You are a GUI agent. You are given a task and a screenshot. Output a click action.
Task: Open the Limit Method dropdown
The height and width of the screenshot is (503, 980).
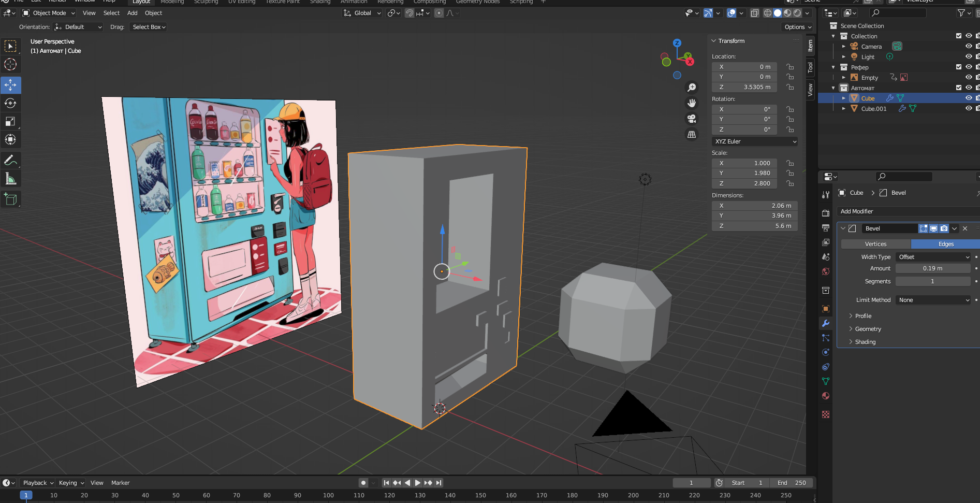tap(933, 300)
